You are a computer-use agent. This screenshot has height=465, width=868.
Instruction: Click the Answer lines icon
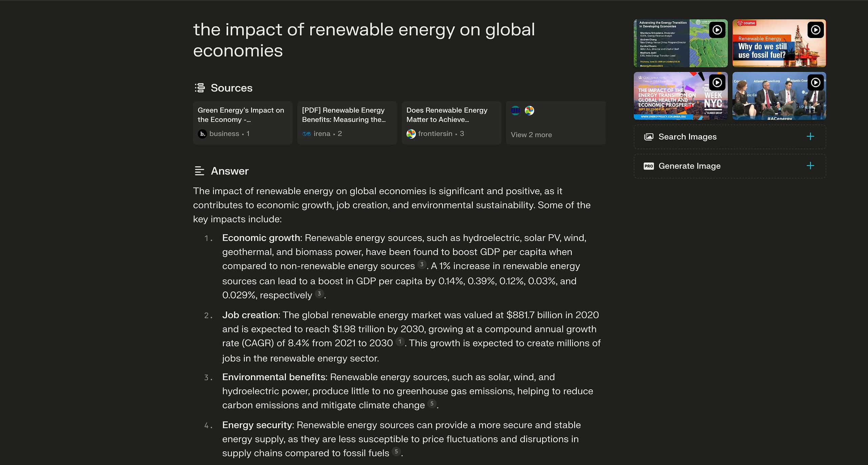point(199,171)
